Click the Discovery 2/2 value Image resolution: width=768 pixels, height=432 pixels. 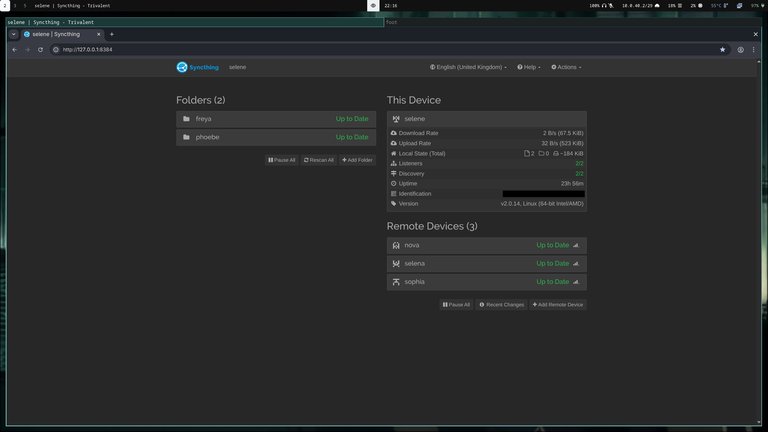579,174
